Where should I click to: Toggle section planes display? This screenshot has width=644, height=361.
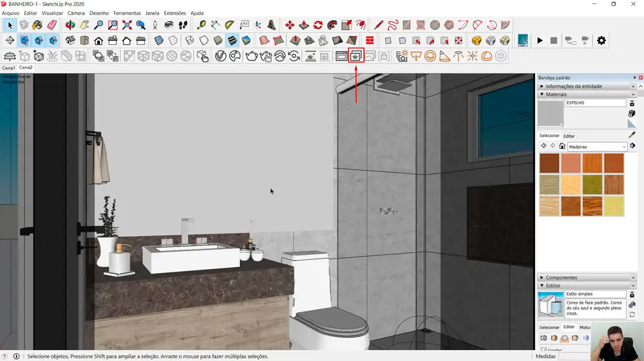(x=24, y=41)
